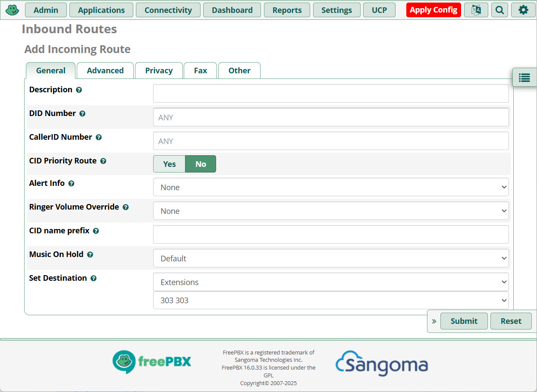The image size is (537, 392).
Task: Set CID Priority Route to No
Action: pos(201,164)
